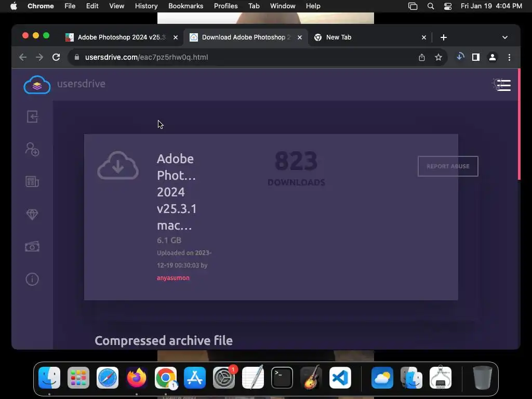Viewport: 532px width, 399px height.
Task: Click the cloud download icon in file card
Action: click(118, 166)
